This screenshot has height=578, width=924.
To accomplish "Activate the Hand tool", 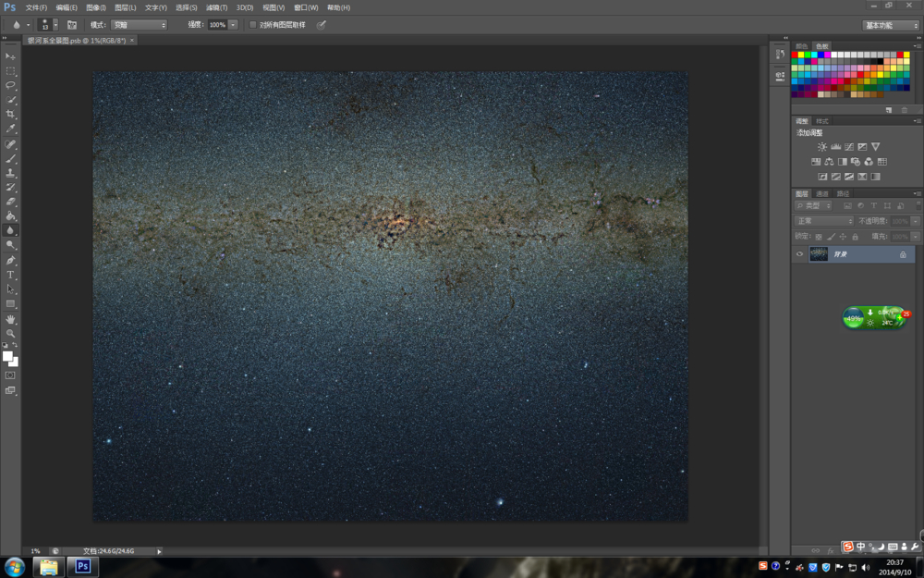I will pos(11,319).
